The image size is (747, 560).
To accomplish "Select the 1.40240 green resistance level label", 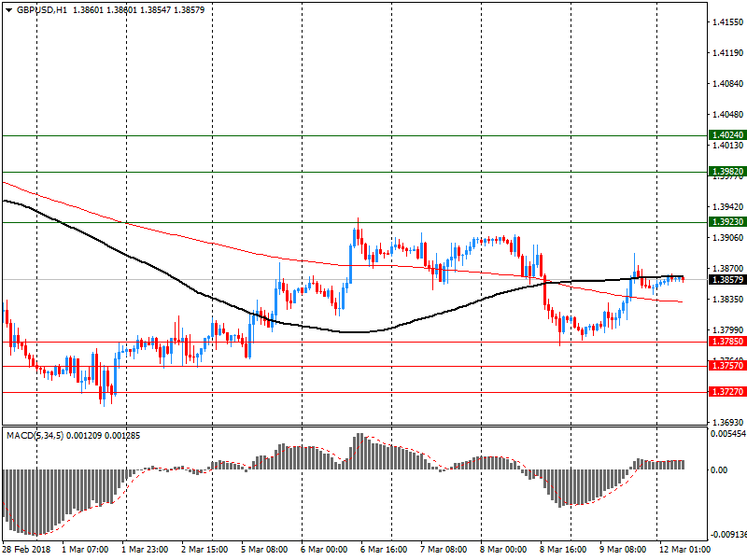I will pos(727,134).
